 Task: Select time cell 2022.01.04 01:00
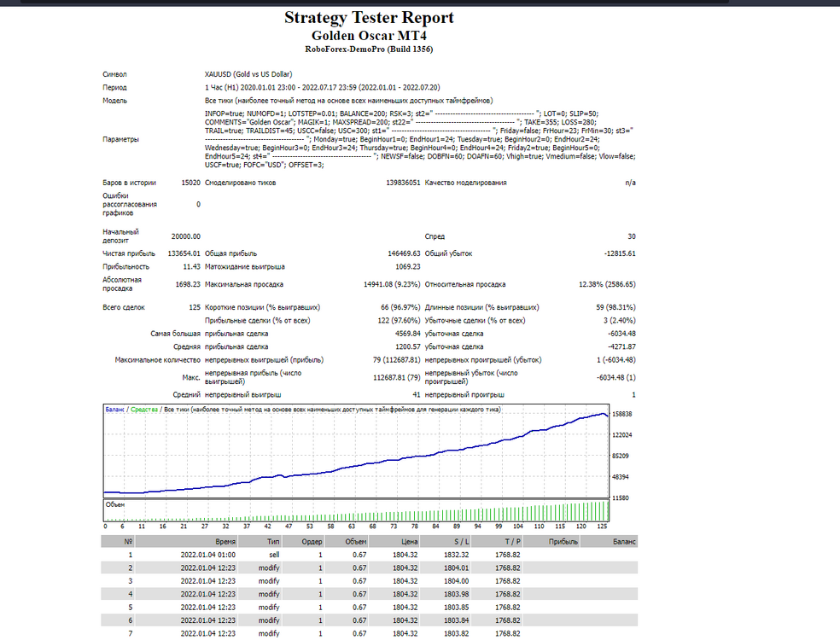point(207,555)
